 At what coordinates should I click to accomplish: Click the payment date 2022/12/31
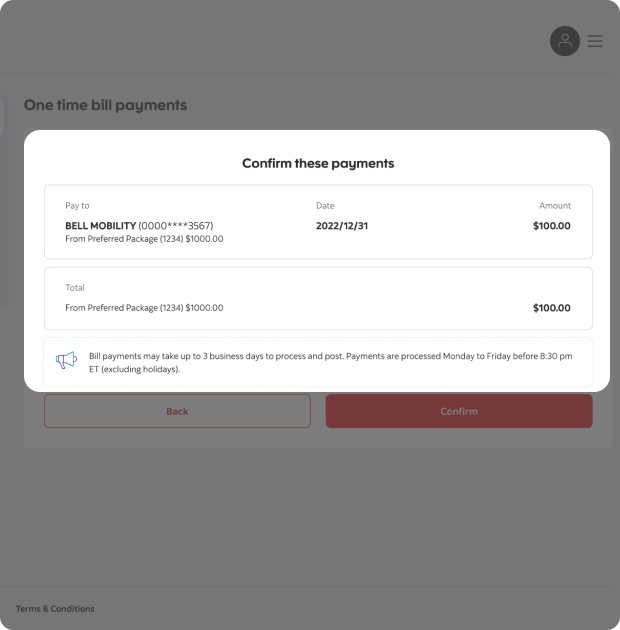pos(342,226)
